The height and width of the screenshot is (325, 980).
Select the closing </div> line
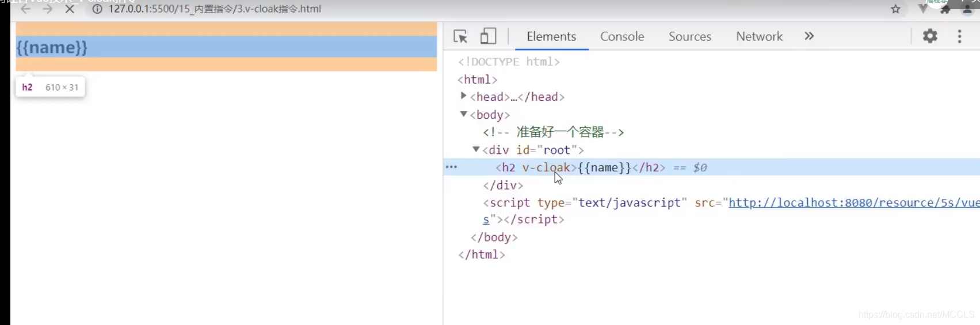503,185
